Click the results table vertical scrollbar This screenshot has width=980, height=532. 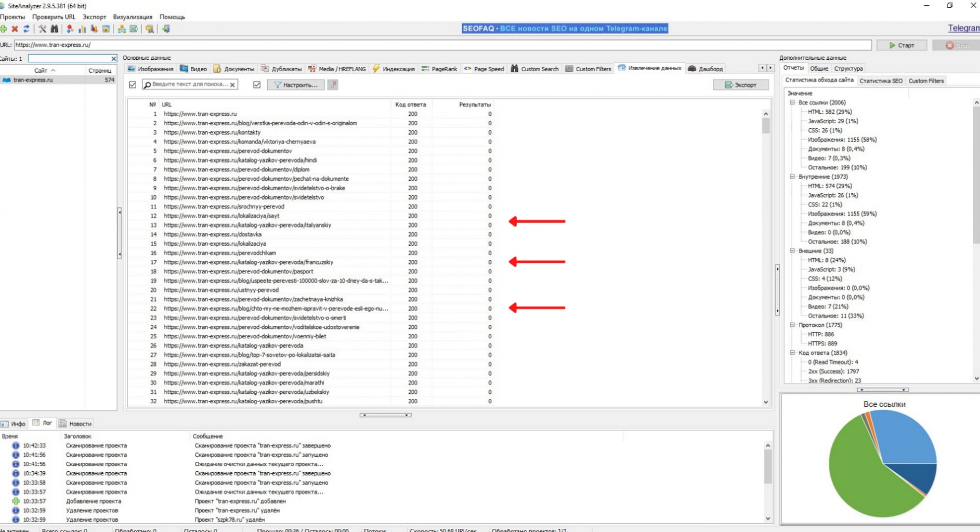[766, 257]
